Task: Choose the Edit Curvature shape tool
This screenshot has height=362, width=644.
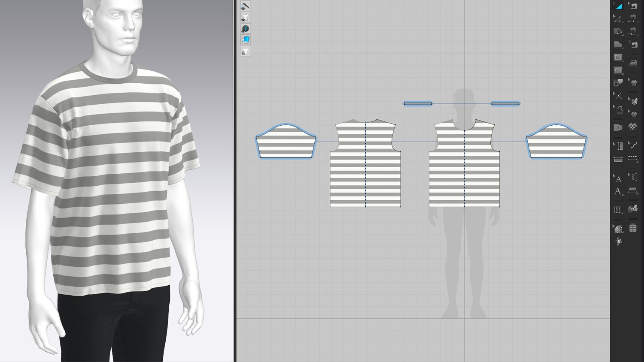Action: [618, 32]
